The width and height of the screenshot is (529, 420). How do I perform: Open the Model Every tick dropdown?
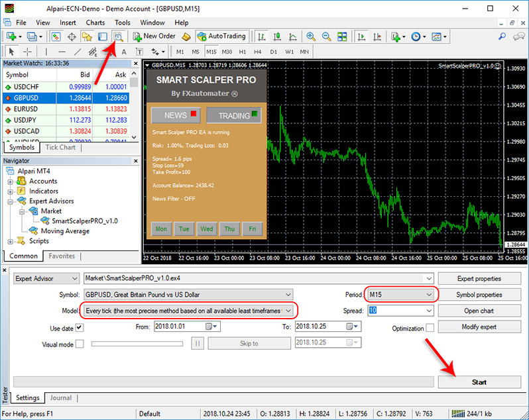[x=188, y=311]
